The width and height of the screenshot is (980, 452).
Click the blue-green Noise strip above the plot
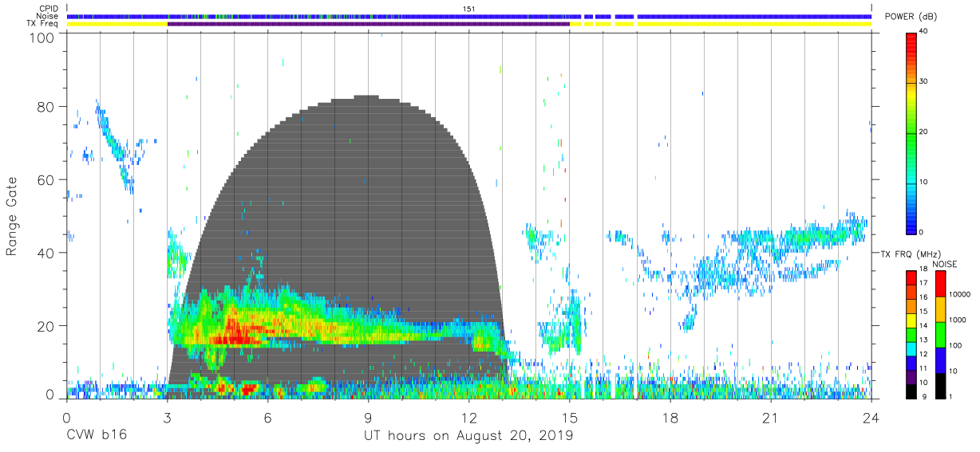point(468,16)
